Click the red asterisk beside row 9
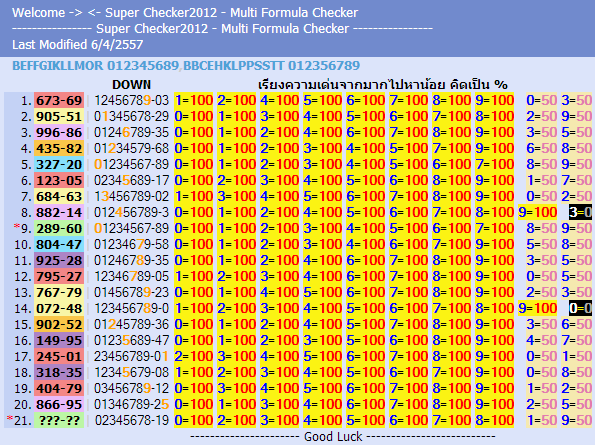This screenshot has width=595, height=445. pos(16,226)
